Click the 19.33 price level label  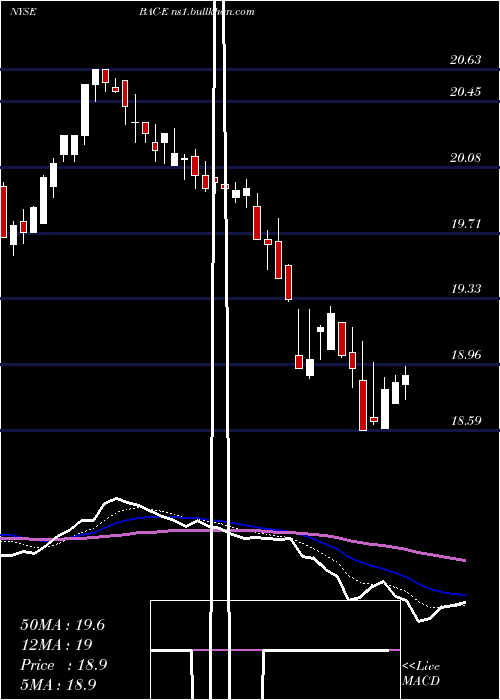point(466,288)
